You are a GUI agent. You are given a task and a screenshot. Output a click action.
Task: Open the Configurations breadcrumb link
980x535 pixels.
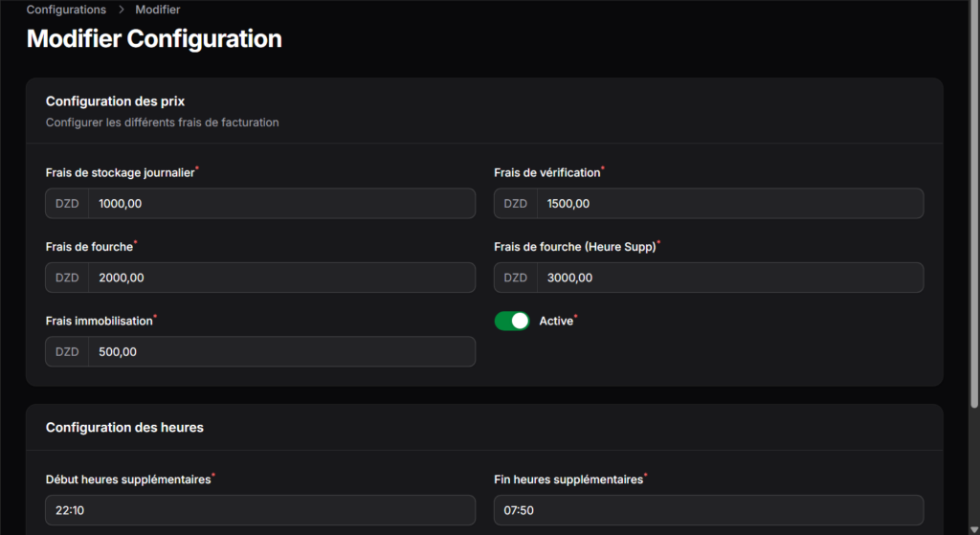66,10
